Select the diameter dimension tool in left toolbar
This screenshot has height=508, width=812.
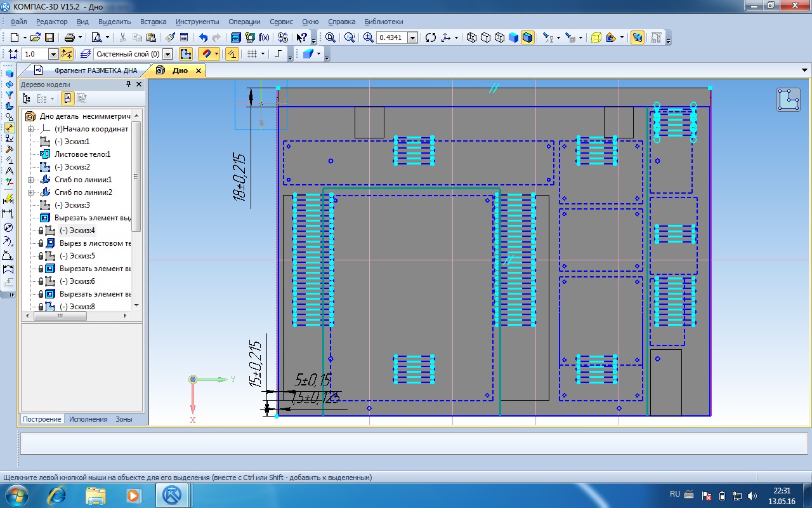(x=8, y=227)
